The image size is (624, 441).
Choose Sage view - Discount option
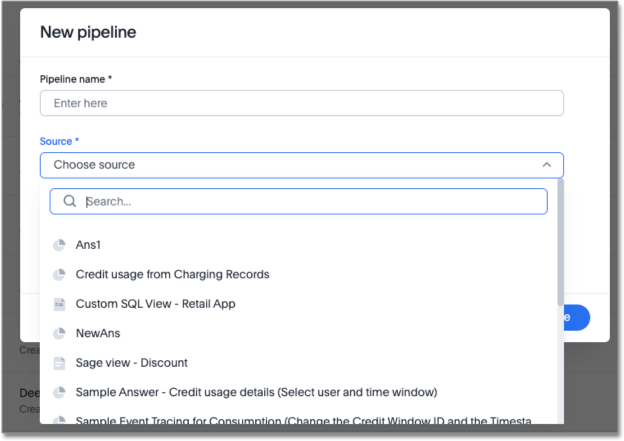coord(131,363)
